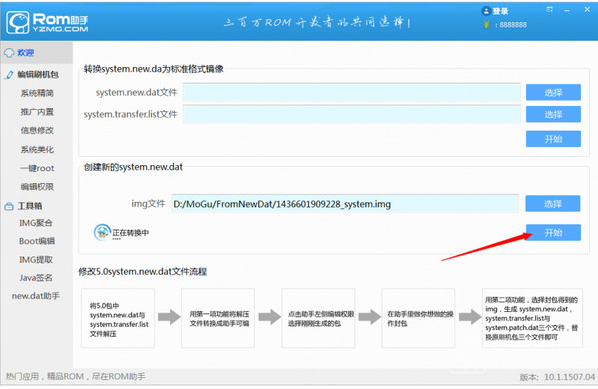The height and width of the screenshot is (389, 598).
Task: Click the 登录 login link
Action: tap(500, 11)
